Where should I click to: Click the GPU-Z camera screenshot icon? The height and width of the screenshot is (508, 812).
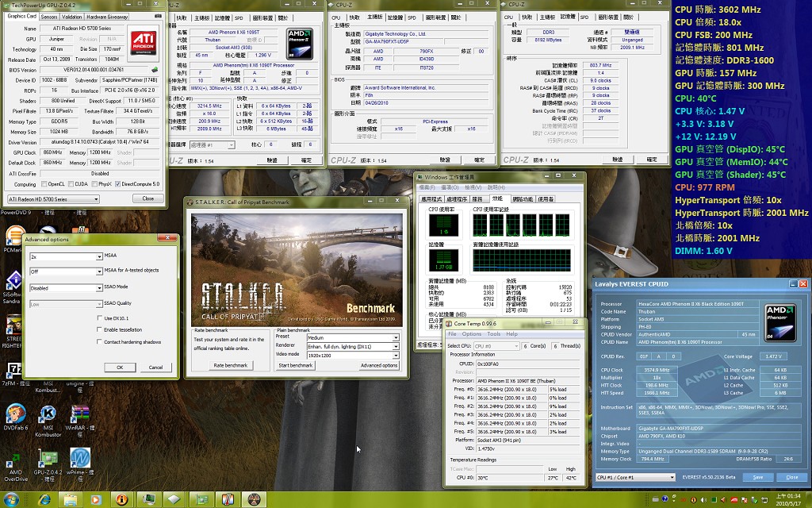[158, 16]
